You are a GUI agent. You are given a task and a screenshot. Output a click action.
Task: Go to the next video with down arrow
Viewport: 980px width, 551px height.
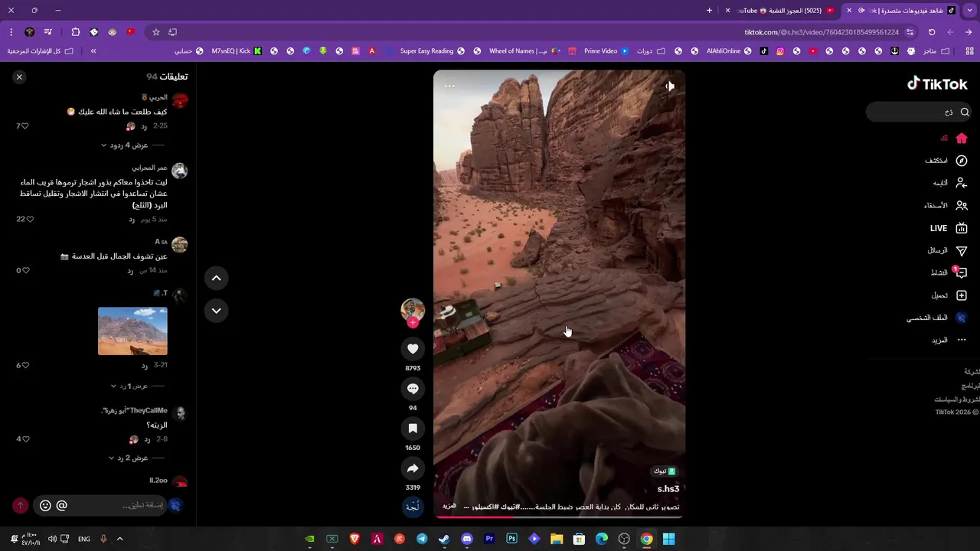point(217,310)
